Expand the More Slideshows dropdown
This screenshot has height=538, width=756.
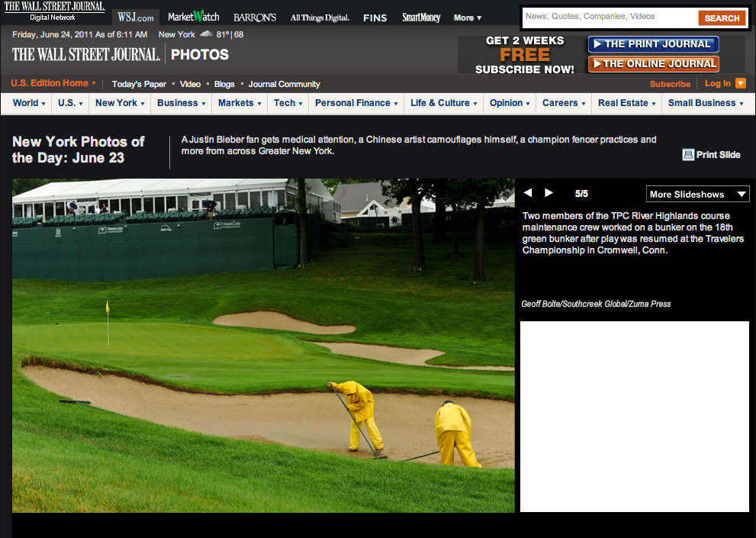697,194
